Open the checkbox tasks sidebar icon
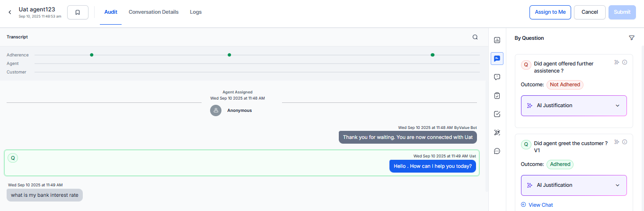The image size is (644, 211). 497,114
